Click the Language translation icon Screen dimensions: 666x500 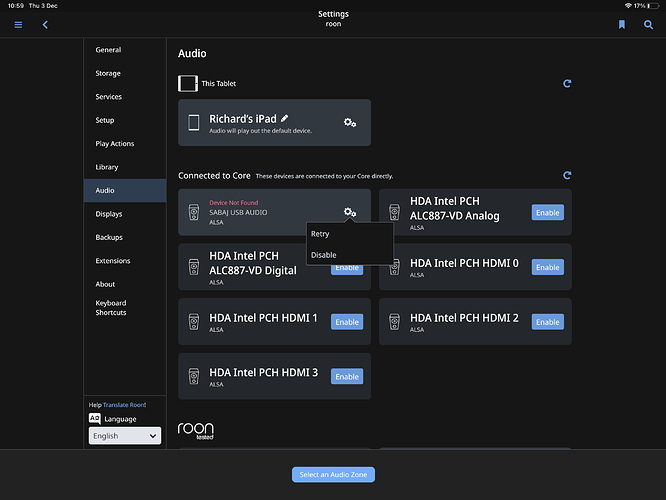click(x=95, y=418)
